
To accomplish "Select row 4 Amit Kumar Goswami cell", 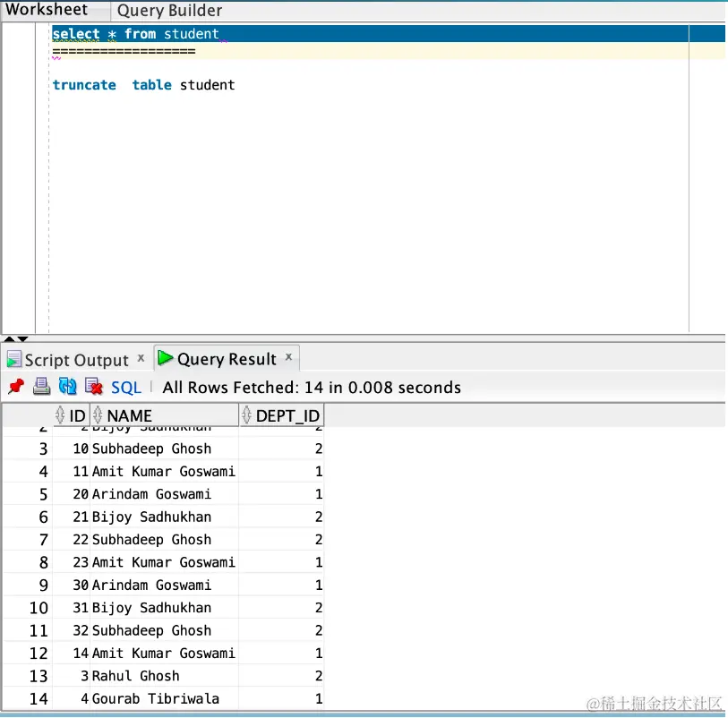I will (165, 472).
